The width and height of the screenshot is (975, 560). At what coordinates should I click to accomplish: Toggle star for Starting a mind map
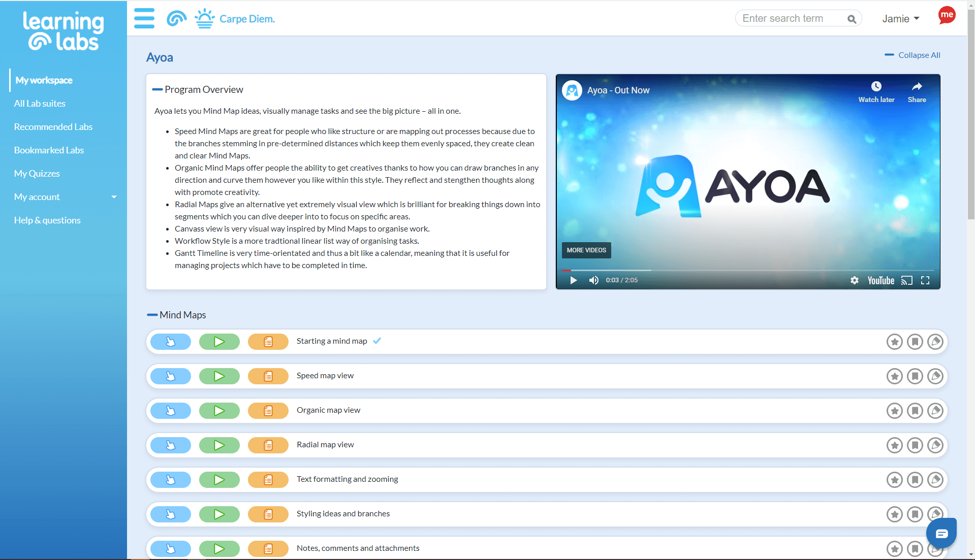(895, 342)
